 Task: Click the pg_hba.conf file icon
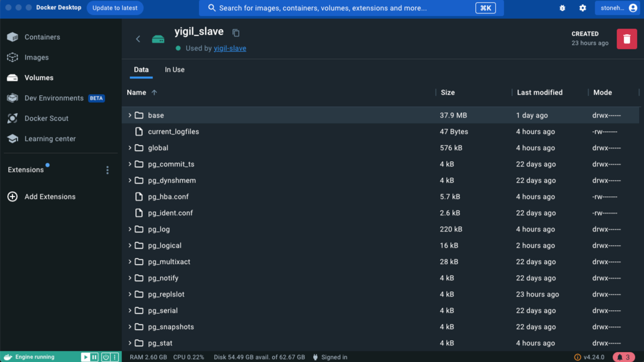[x=139, y=196]
